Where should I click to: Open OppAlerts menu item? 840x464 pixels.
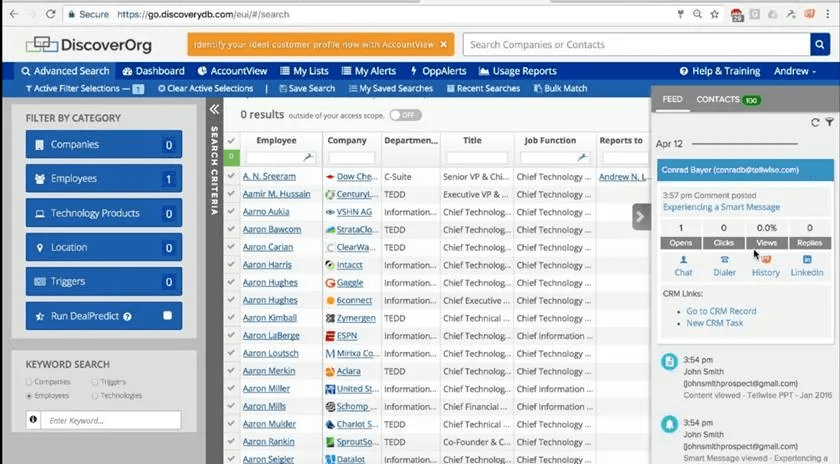438,71
